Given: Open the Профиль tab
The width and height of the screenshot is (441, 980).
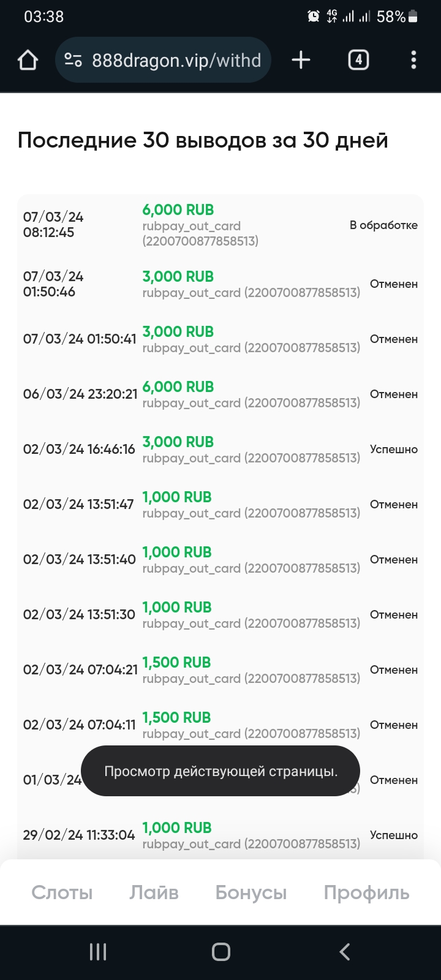Looking at the screenshot, I should [366, 892].
